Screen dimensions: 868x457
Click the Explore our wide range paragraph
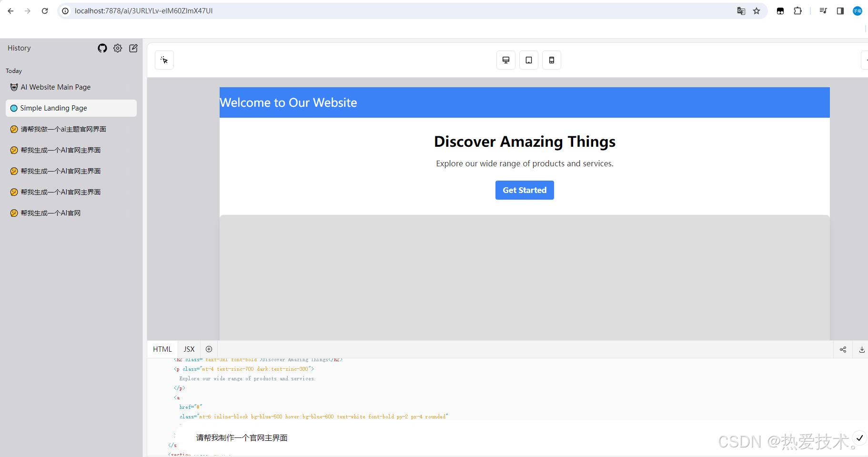(x=525, y=163)
